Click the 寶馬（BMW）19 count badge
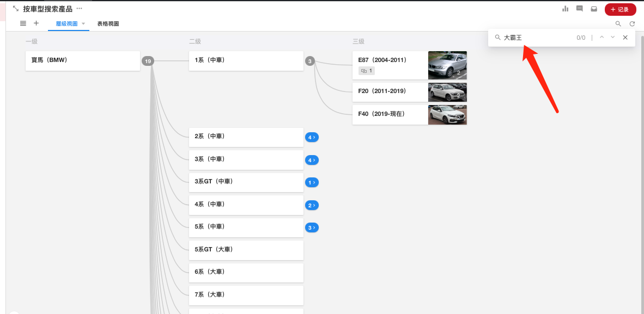 (x=148, y=61)
